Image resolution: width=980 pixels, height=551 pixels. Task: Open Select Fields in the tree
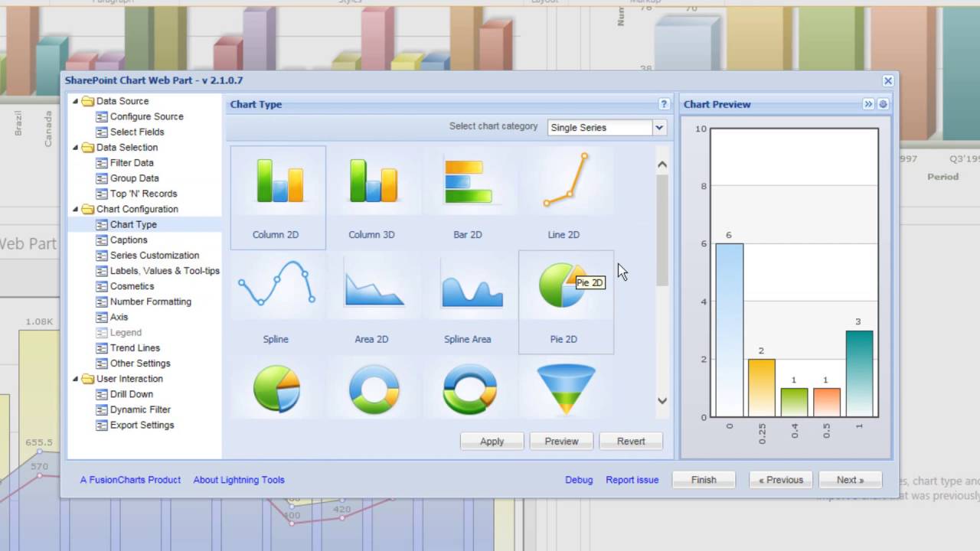click(137, 132)
